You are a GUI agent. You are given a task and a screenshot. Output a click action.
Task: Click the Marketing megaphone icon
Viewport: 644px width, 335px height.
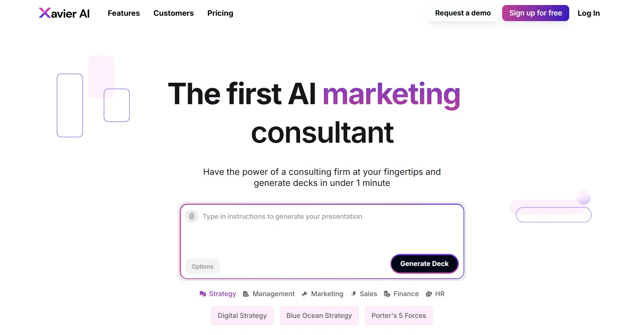(305, 294)
